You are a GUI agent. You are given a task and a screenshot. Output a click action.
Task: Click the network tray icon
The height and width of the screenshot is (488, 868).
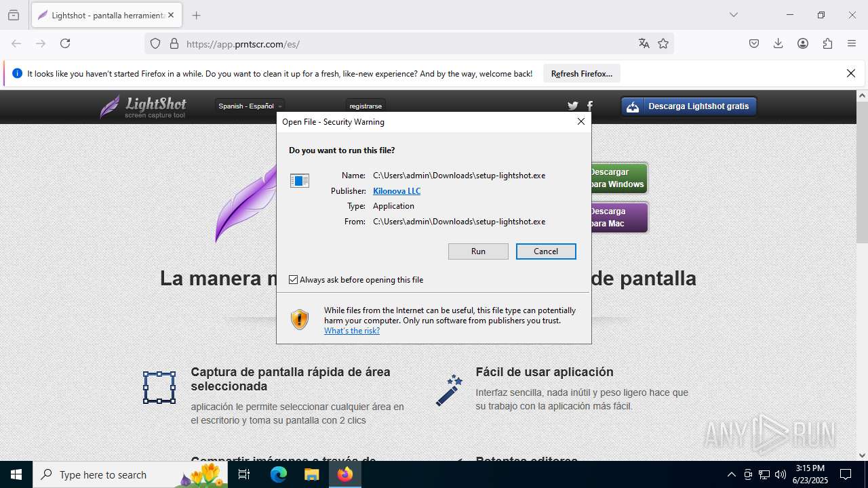coord(764,474)
